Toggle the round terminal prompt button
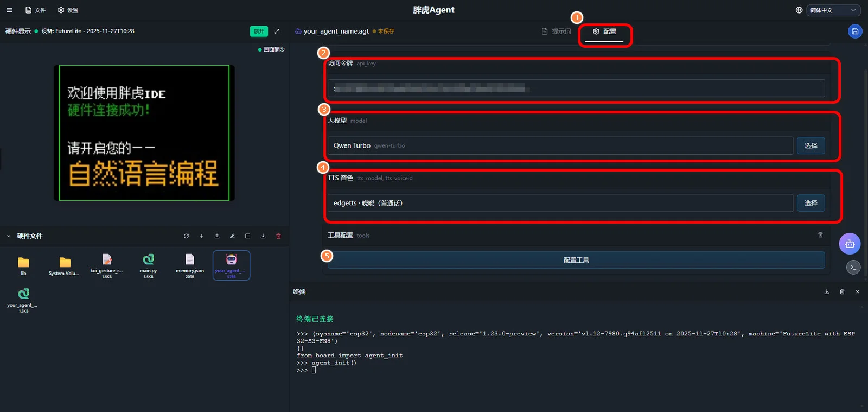This screenshot has height=412, width=868. click(x=853, y=267)
